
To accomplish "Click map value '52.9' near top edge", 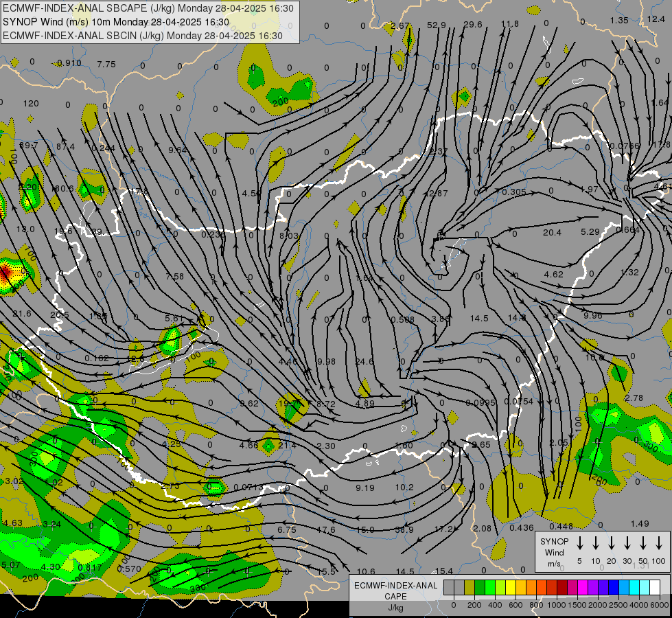I will pyautogui.click(x=437, y=25).
